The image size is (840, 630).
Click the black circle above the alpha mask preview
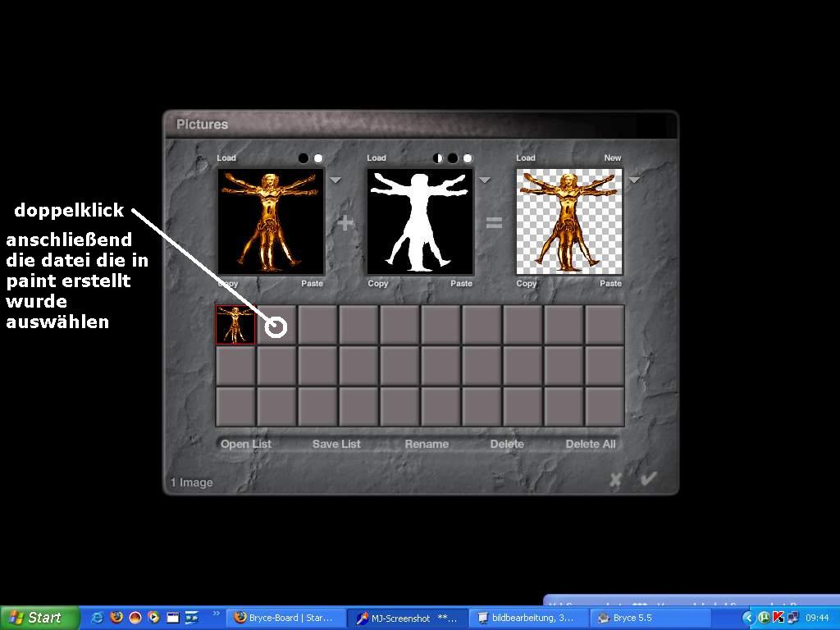click(x=453, y=158)
